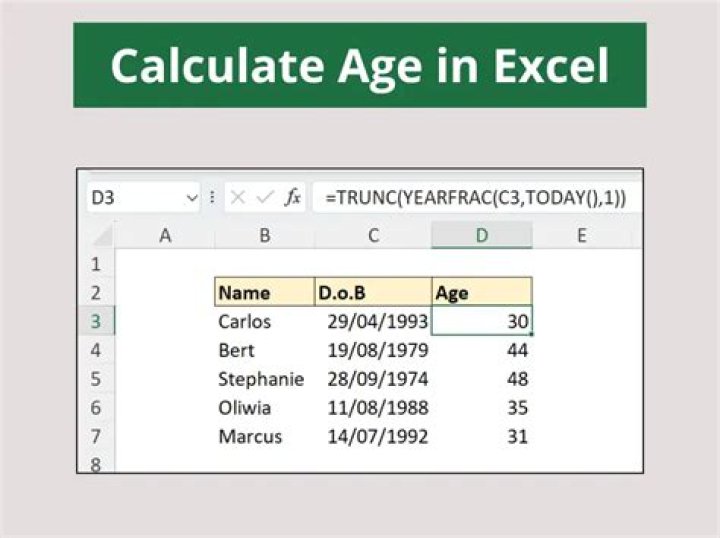Select column C header

pos(373,235)
